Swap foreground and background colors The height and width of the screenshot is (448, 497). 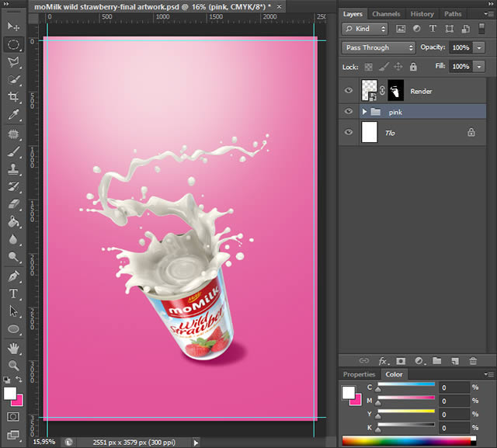tap(19, 379)
